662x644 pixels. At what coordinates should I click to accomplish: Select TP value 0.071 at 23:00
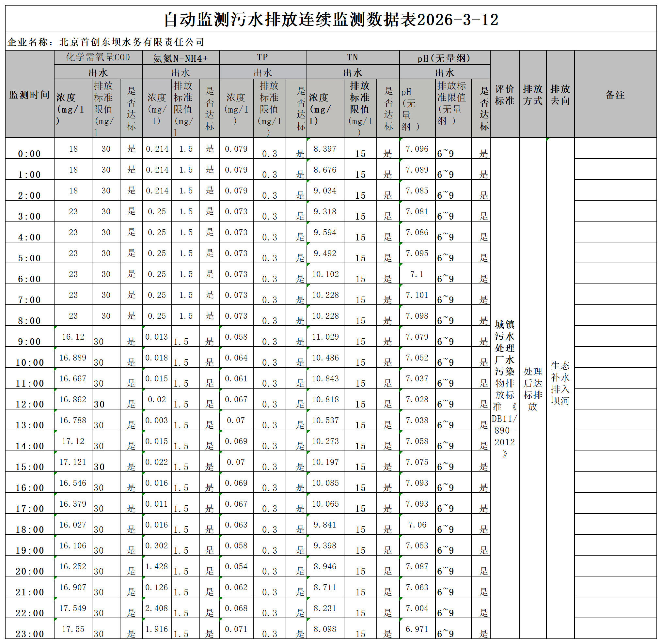coord(236,629)
